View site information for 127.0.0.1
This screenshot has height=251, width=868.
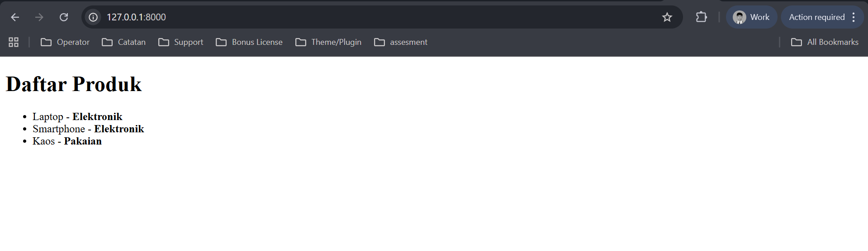coord(93,17)
